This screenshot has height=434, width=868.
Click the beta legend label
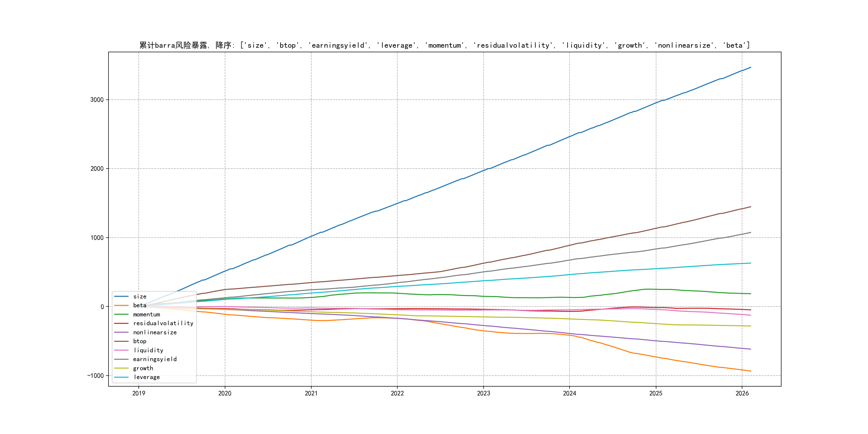pyautogui.click(x=140, y=305)
